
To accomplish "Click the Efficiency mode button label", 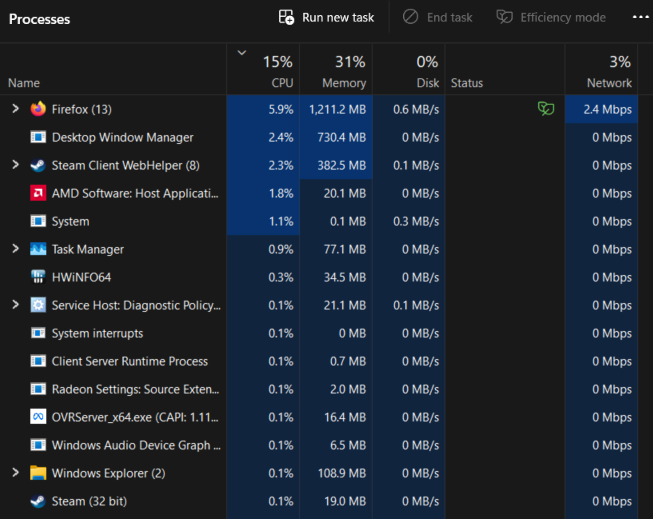I will click(563, 17).
